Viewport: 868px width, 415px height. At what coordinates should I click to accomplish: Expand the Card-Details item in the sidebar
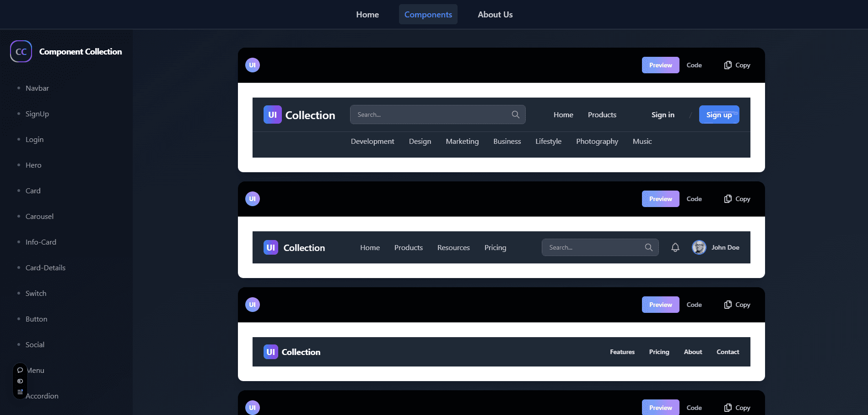tap(45, 268)
